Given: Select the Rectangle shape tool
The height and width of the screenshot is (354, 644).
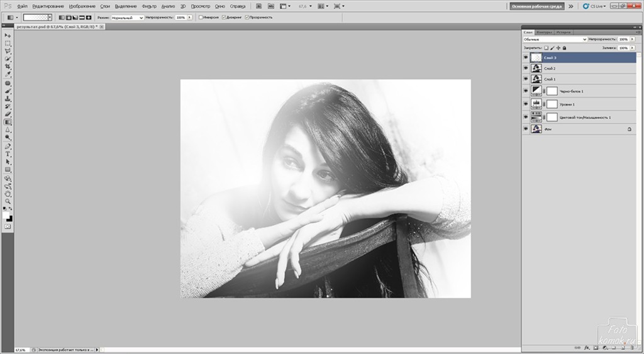Looking at the screenshot, I should click(8, 170).
